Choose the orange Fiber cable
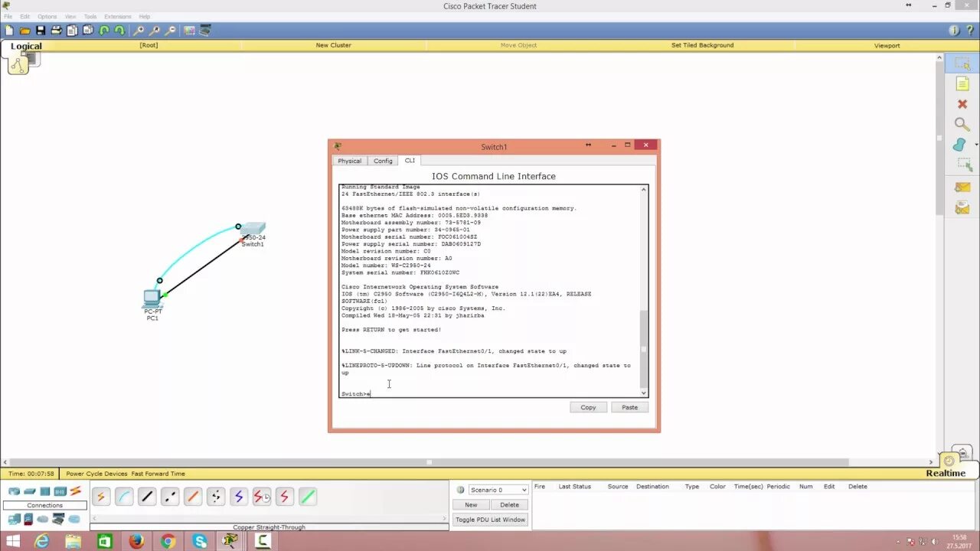The width and height of the screenshot is (980, 551). [x=193, y=497]
